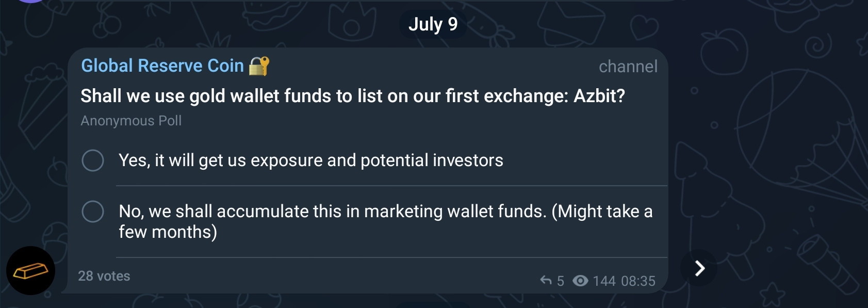Click the 28 votes counter
This screenshot has height=308, width=868.
(104, 276)
